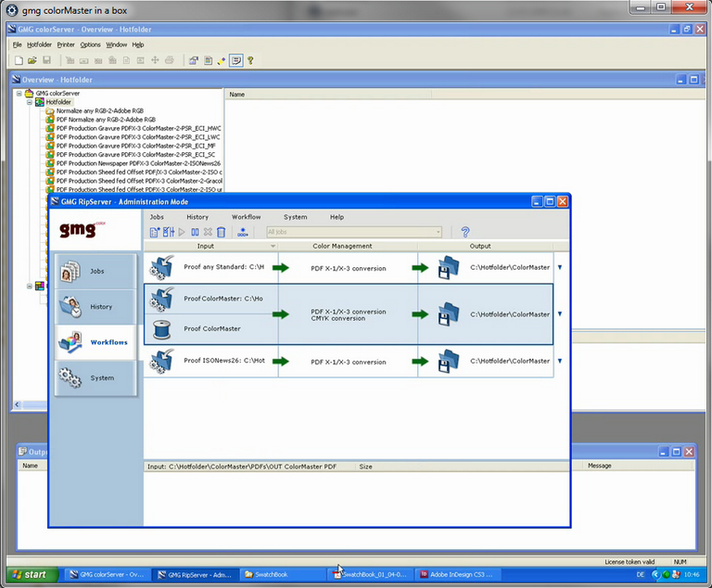Expand the Proof ISONews26 workflow arrow
The image size is (712, 588).
coord(559,361)
